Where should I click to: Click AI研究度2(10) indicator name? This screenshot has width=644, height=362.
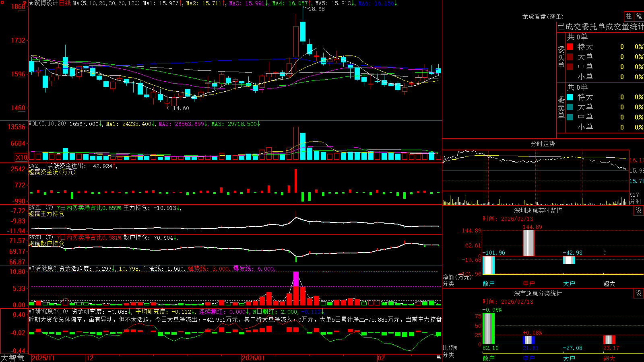(48, 311)
